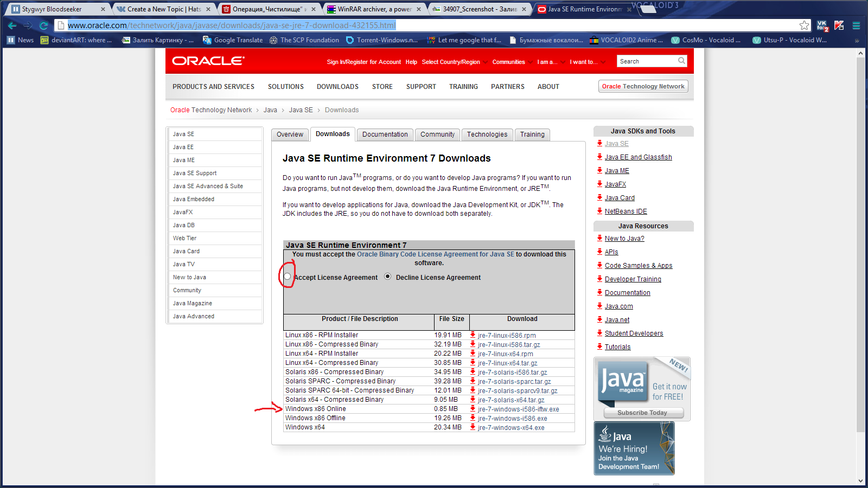Click the search magnifier icon on Oracle header

pos(681,61)
